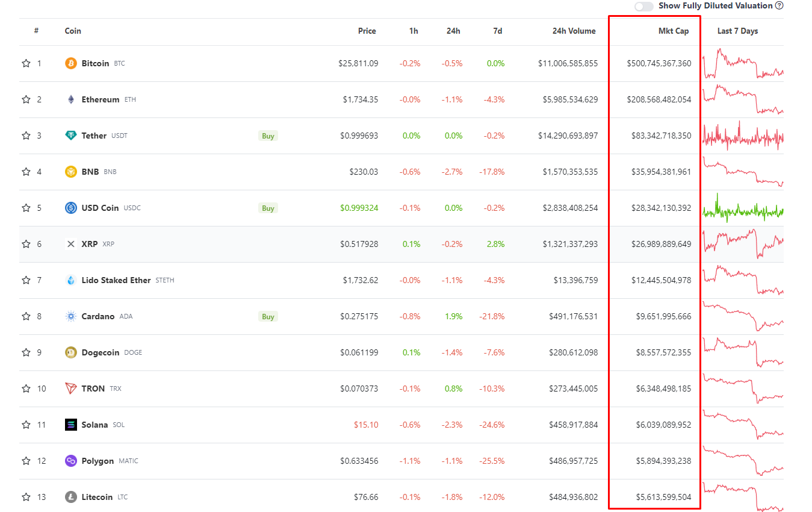Select the Polygon MATIC logo icon
Screen dimensions: 812x512
(70, 460)
